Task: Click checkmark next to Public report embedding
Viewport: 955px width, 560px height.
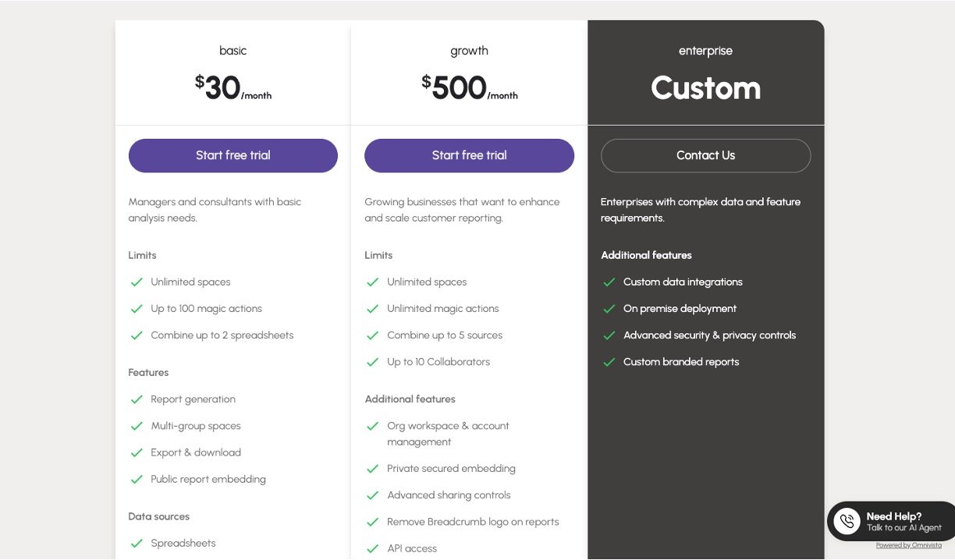Action: pyautogui.click(x=137, y=480)
